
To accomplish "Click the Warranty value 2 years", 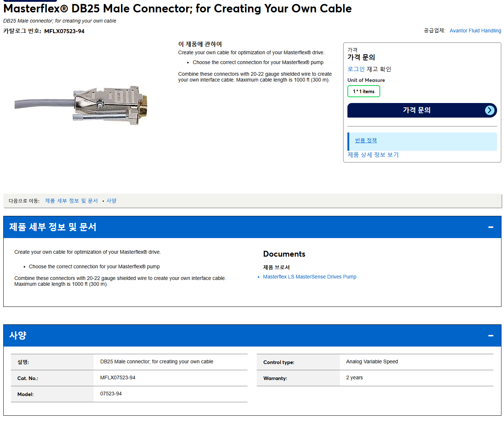I will tap(354, 378).
